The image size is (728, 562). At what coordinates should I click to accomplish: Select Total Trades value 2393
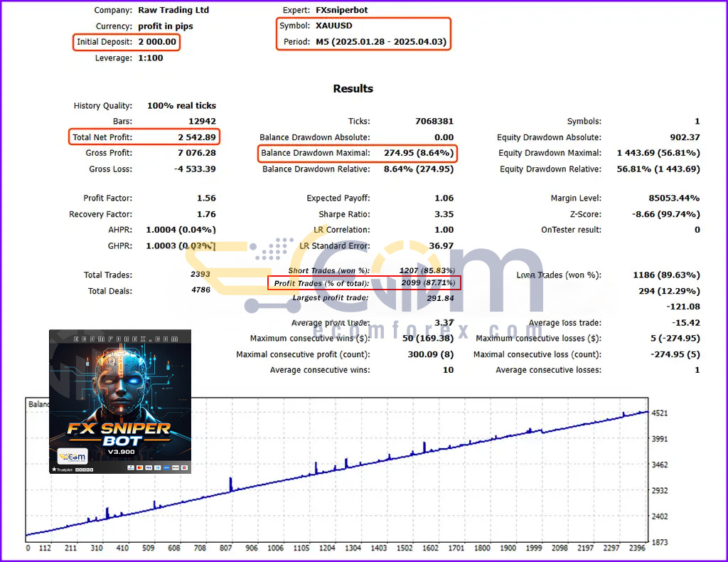pyautogui.click(x=200, y=274)
